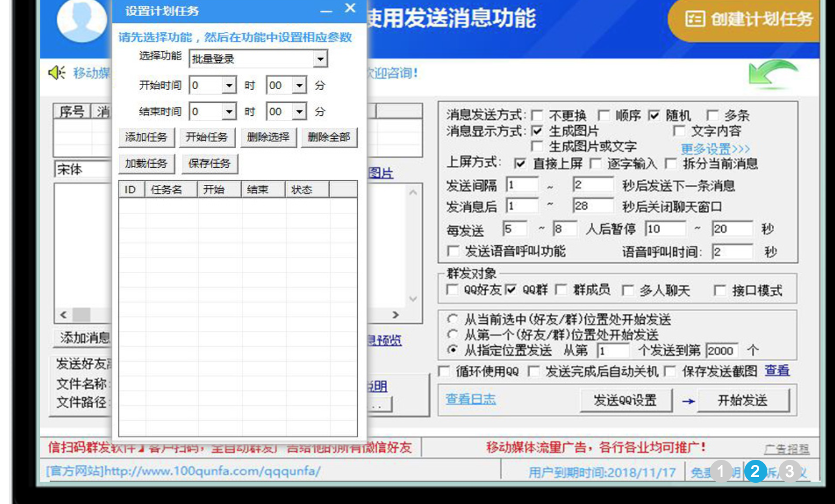
Task: Enable the 顺序 send order checkbox
Action: coord(604,115)
